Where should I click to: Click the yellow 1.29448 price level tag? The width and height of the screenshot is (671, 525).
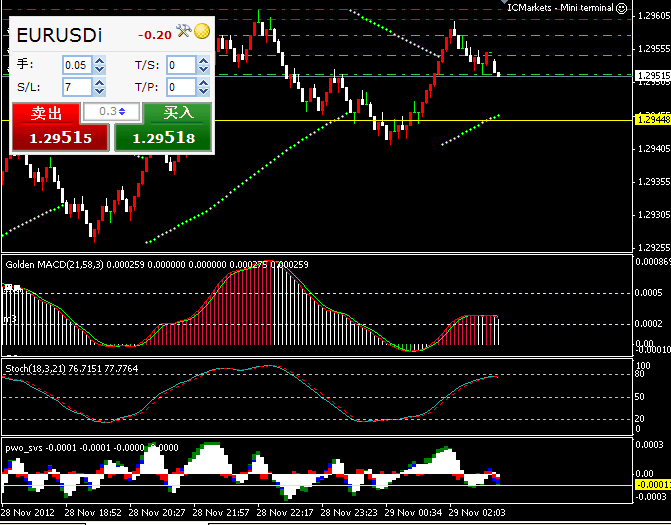tap(653, 120)
